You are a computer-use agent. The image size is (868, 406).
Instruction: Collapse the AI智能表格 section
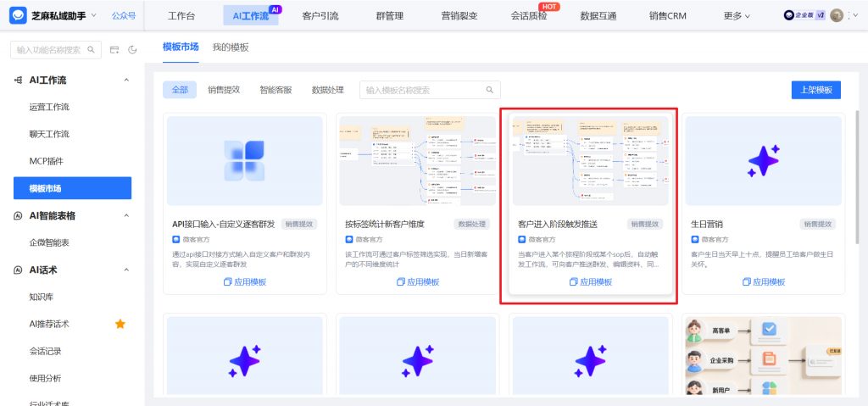[x=126, y=215]
